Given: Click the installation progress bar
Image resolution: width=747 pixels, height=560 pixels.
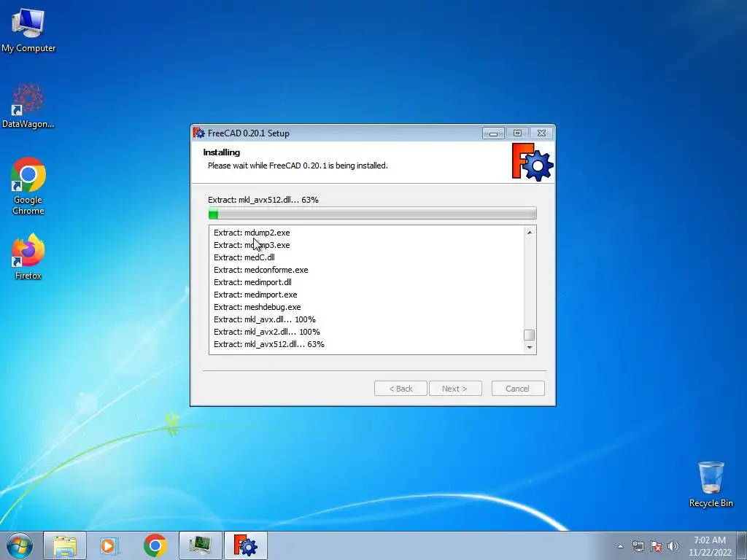Looking at the screenshot, I should click(372, 214).
